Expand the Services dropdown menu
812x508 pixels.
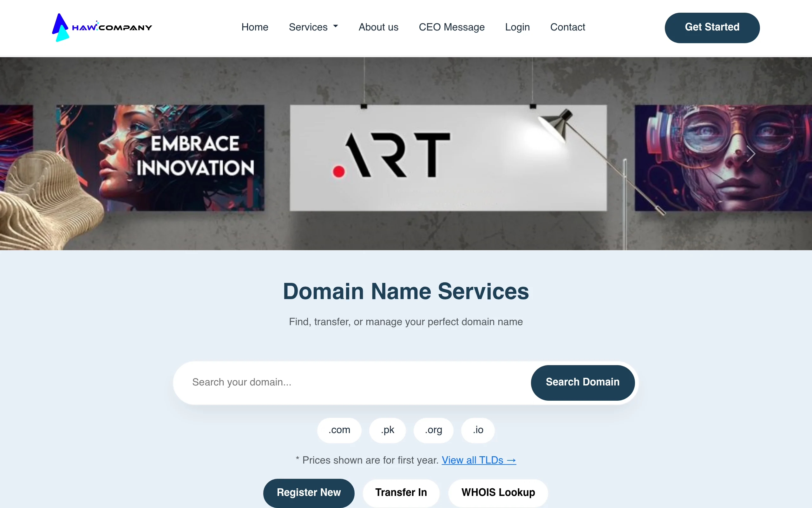[x=313, y=27]
